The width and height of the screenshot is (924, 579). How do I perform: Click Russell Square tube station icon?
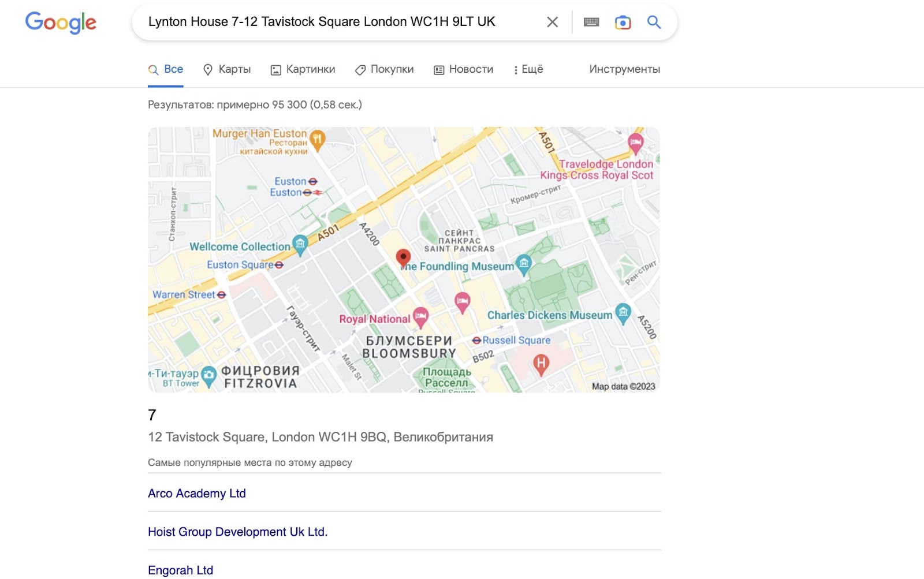(x=476, y=341)
